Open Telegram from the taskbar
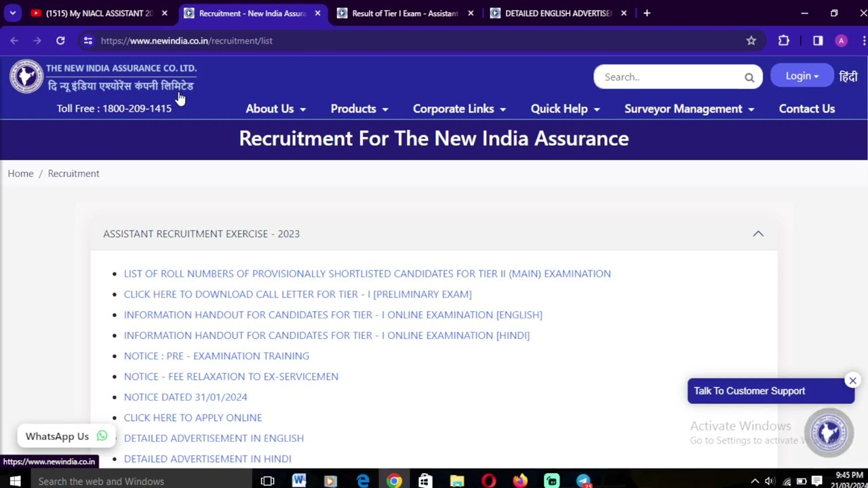868x488 pixels. [x=583, y=481]
